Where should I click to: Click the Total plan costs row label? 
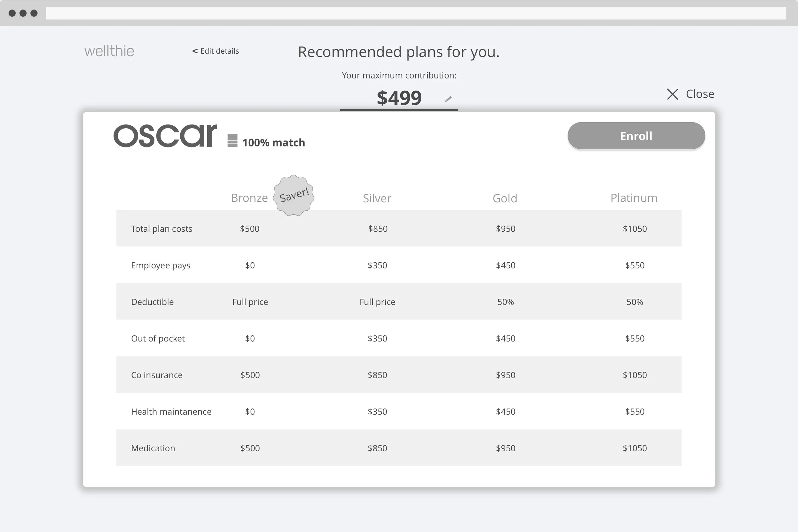coord(162,229)
